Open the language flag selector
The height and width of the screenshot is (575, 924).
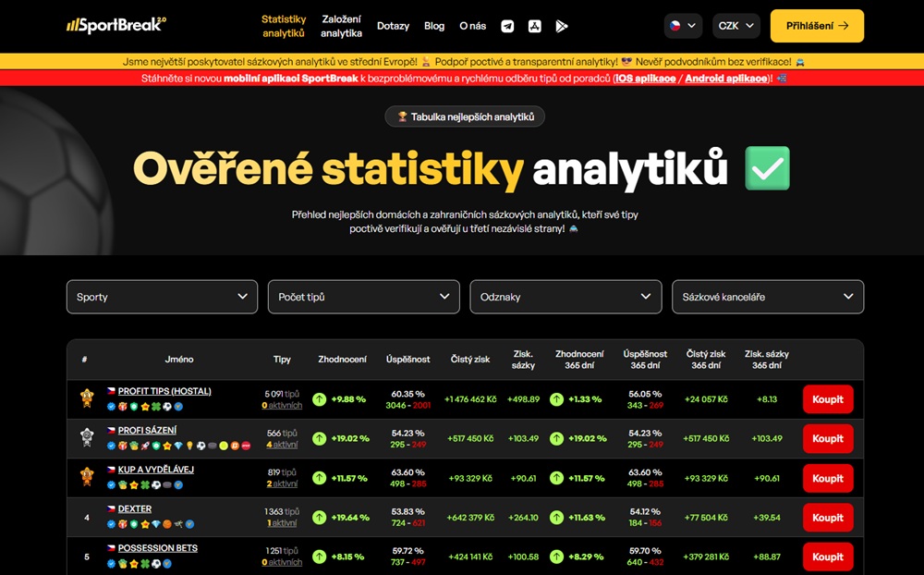(683, 26)
